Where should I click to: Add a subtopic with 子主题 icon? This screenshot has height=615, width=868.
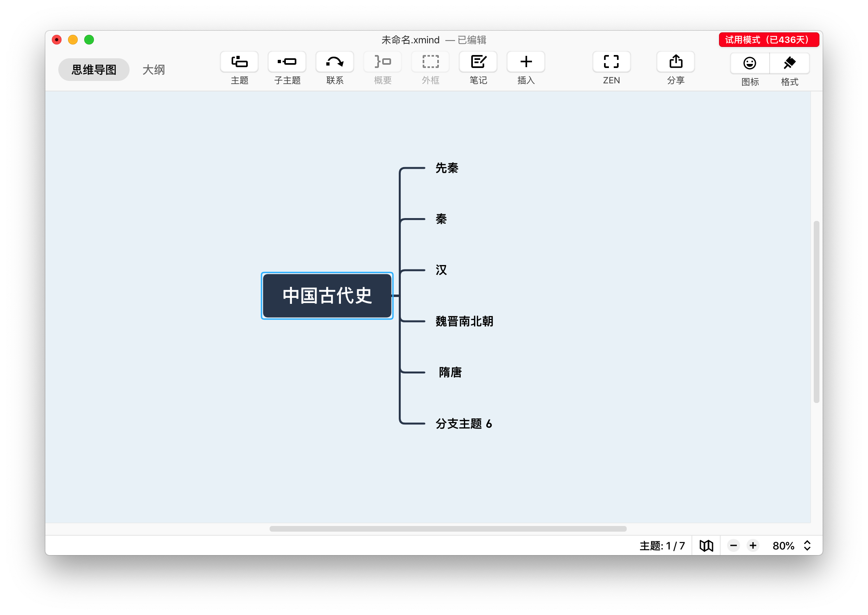[287, 62]
